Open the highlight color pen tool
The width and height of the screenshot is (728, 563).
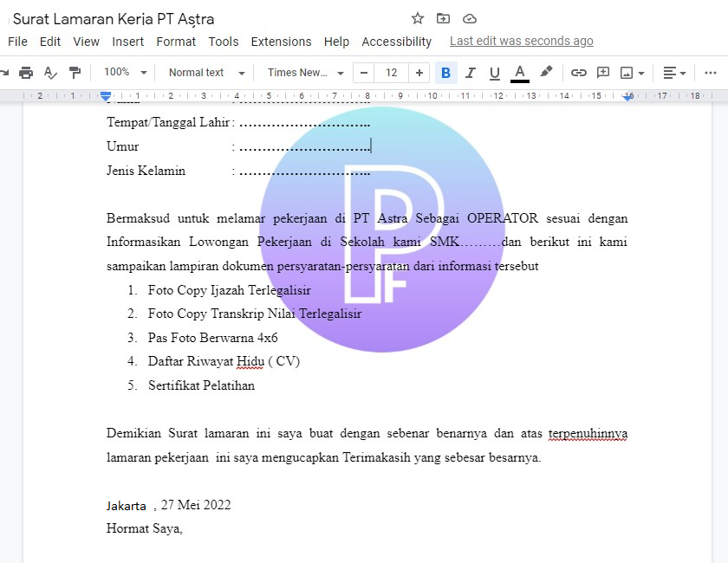coord(546,72)
